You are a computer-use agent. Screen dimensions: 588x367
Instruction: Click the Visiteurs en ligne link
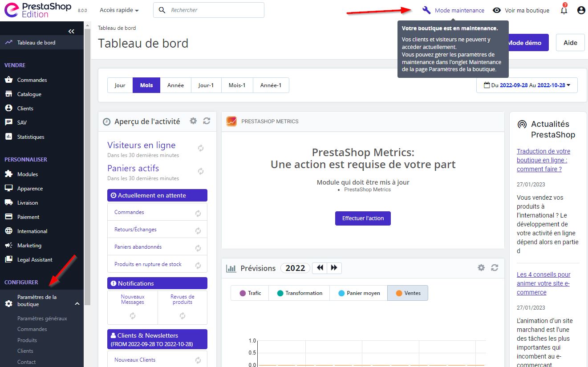(x=141, y=145)
